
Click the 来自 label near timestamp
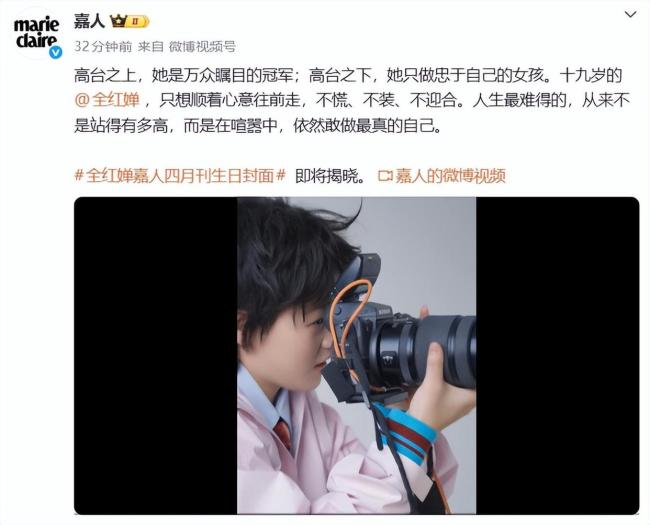(x=150, y=47)
